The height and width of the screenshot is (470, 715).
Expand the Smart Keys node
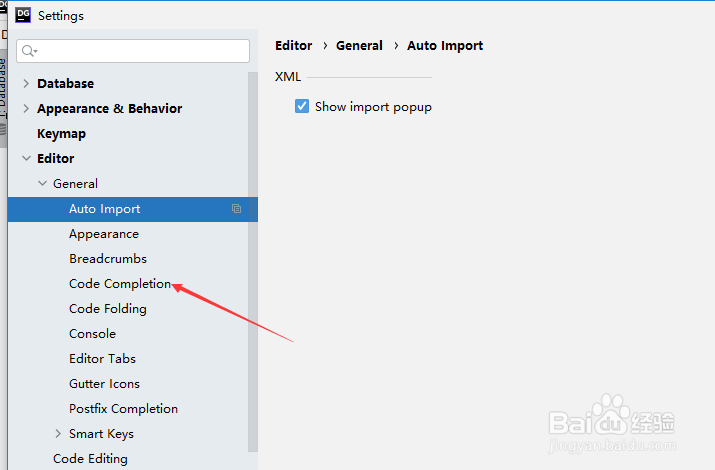click(58, 434)
